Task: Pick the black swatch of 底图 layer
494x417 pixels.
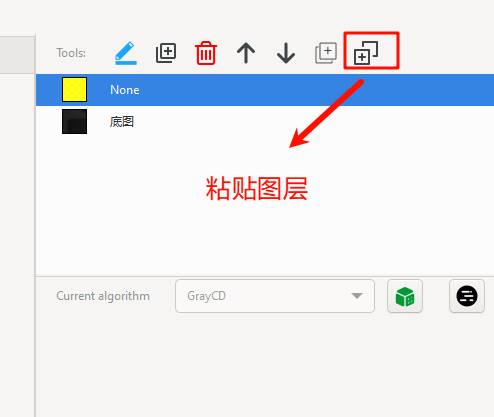Action: pyautogui.click(x=74, y=121)
